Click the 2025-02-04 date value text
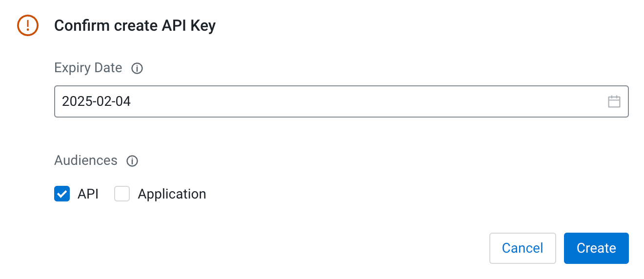Viewport: 644px width, 279px height. (97, 101)
